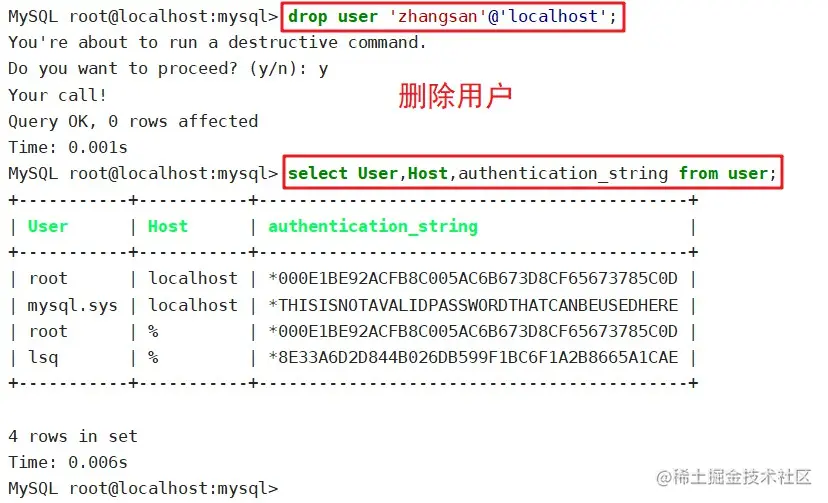The width and height of the screenshot is (828, 503).
Task: Click the % host of lsq row
Action: coord(153,357)
